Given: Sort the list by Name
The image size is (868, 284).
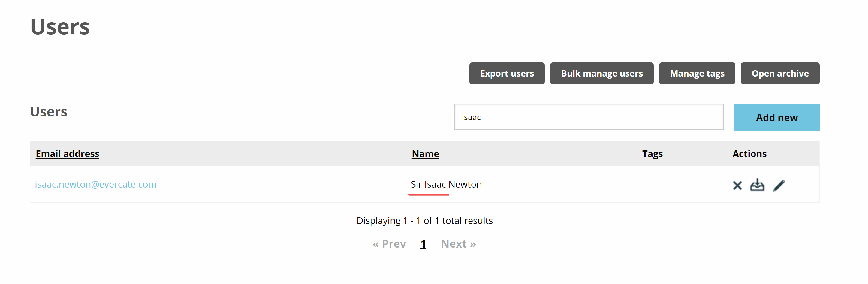Looking at the screenshot, I should [x=425, y=153].
